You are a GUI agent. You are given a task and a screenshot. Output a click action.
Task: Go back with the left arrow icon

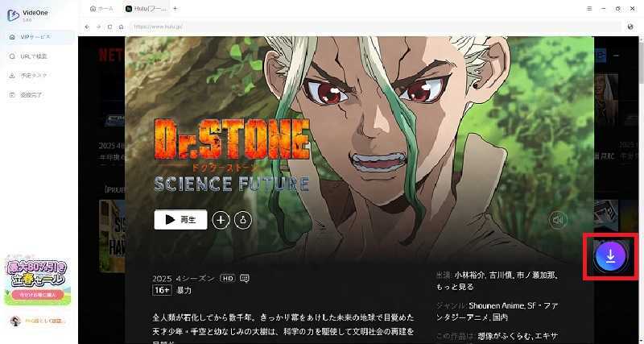click(x=87, y=27)
